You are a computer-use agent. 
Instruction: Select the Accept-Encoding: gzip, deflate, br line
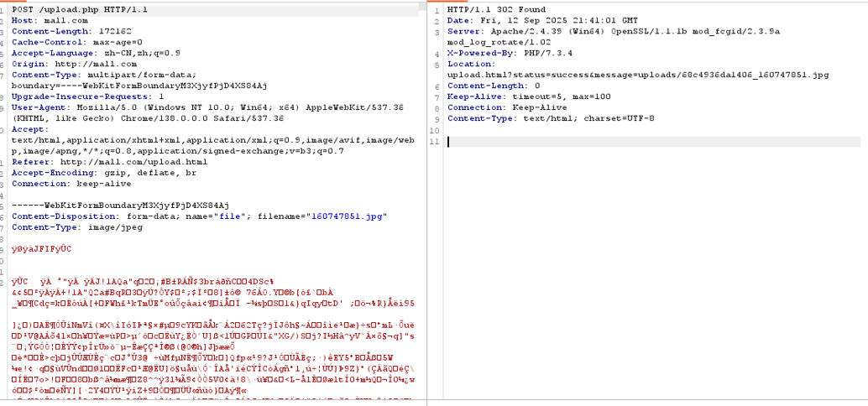pos(104,173)
